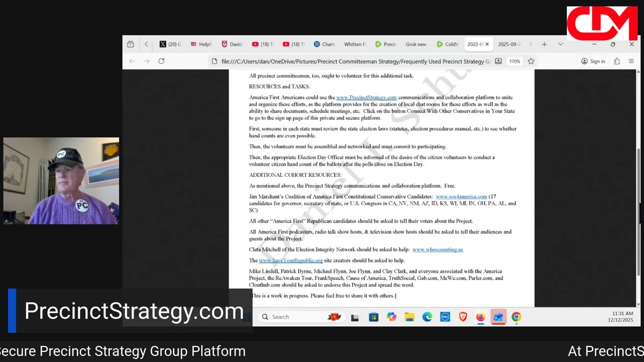
Task: Click the tab scroll-left arrow
Action: (146, 44)
